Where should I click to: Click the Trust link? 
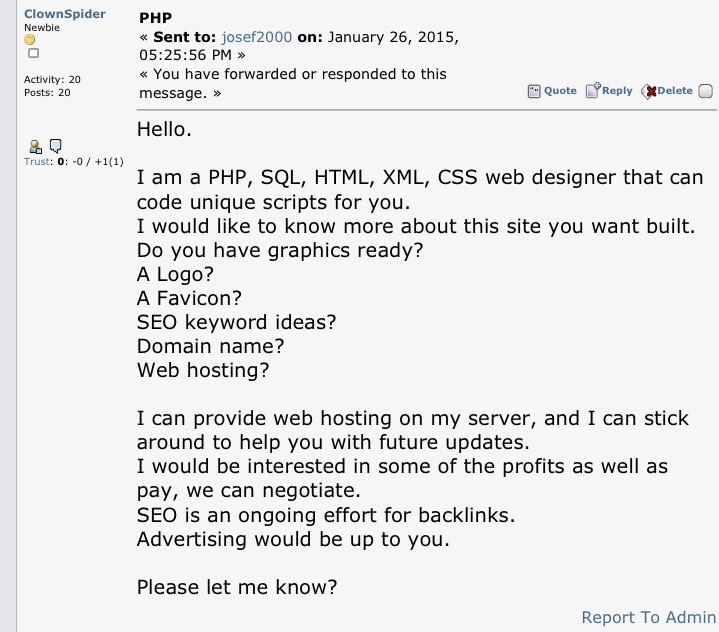(x=37, y=161)
